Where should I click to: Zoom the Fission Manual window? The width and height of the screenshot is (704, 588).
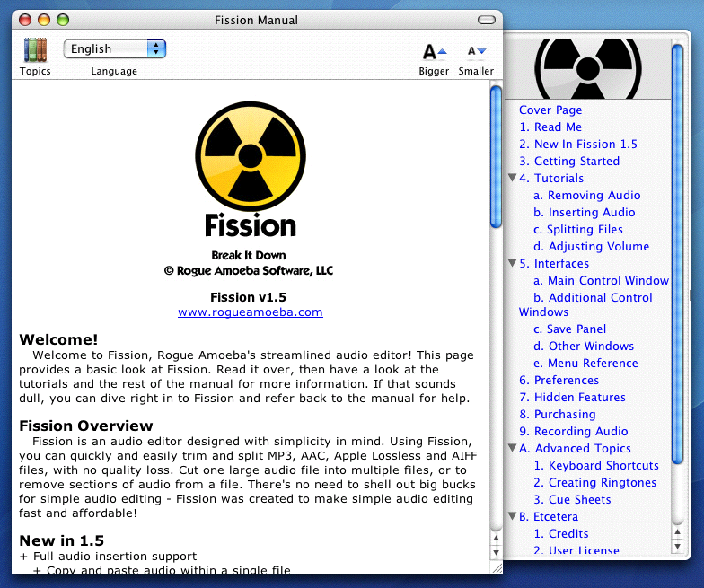click(x=63, y=20)
